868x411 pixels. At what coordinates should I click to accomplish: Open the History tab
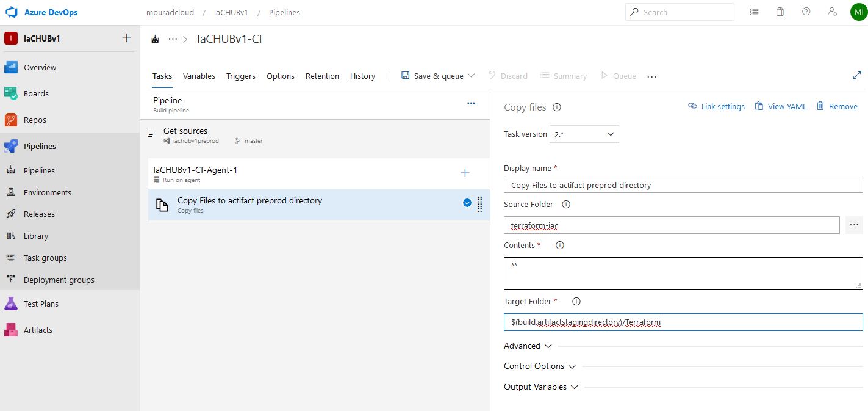[362, 76]
